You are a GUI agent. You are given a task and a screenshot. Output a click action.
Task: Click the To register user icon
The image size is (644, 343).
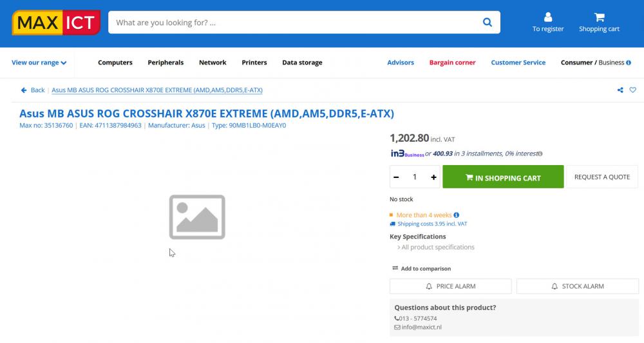(x=548, y=17)
